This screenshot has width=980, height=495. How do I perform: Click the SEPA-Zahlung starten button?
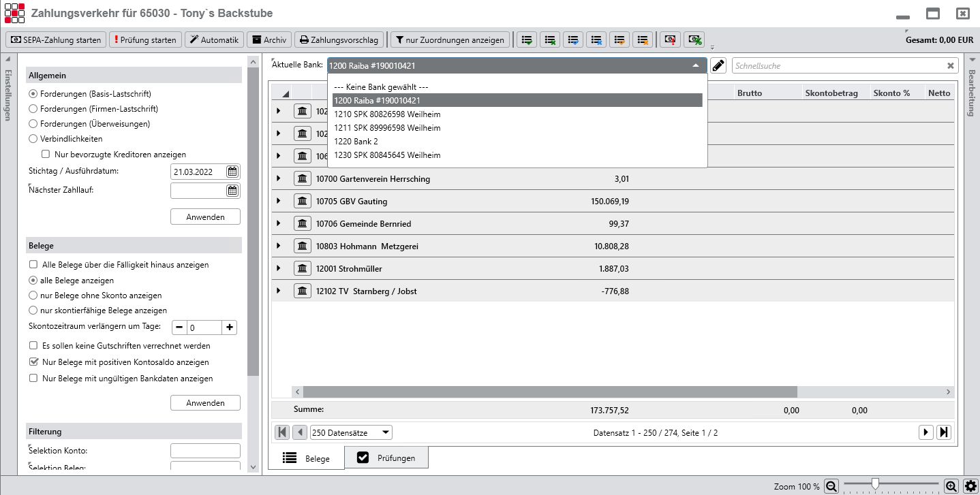[56, 39]
